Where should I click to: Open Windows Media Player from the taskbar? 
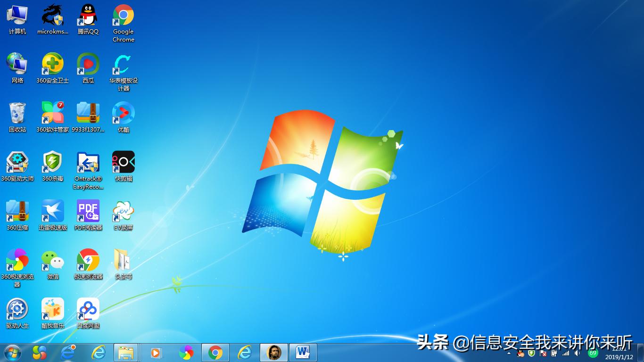(156, 352)
